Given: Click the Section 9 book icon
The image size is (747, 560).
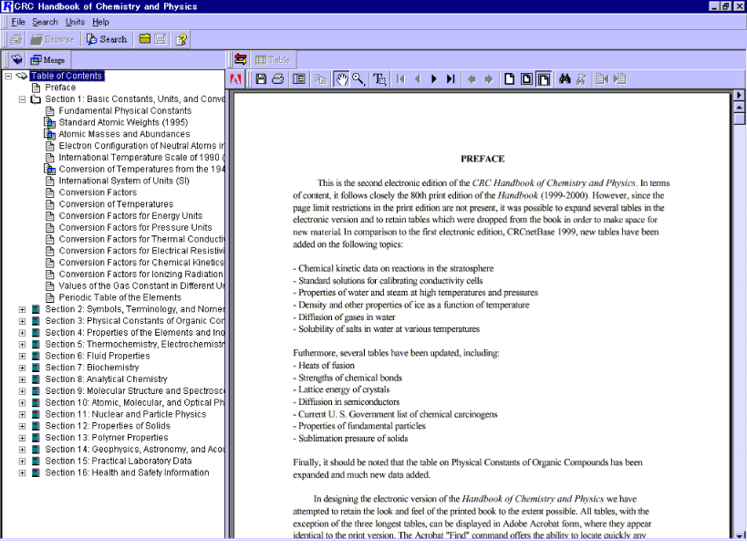Looking at the screenshot, I should point(36,391).
